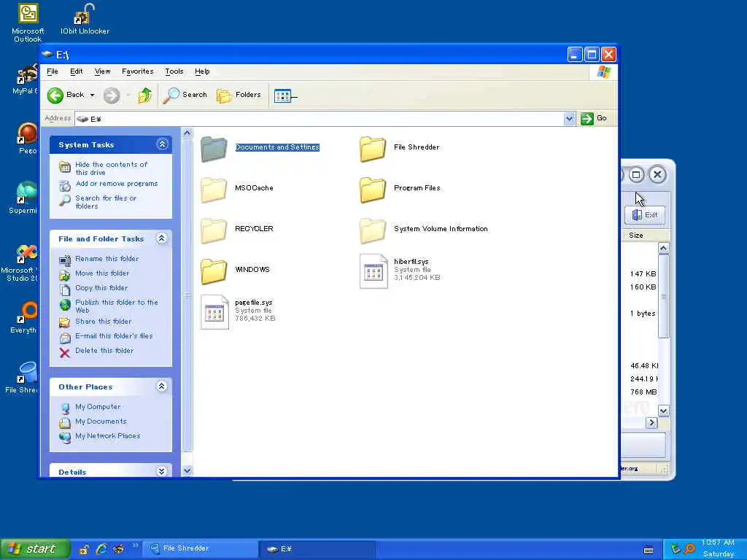The image size is (747, 560).
Task: Click E-mail this folder's files
Action: click(114, 335)
